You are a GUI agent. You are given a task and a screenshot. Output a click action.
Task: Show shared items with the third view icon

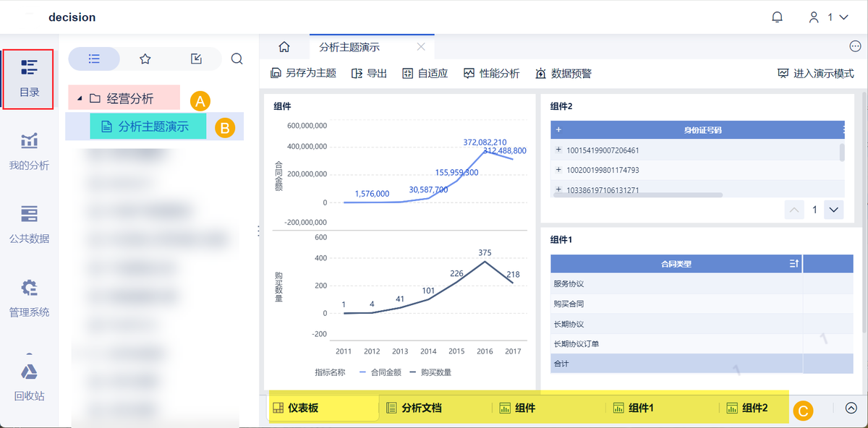(x=195, y=59)
